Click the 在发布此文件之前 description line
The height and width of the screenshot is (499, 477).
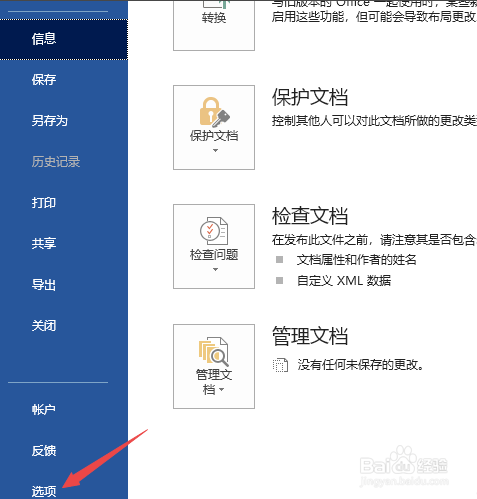374,240
